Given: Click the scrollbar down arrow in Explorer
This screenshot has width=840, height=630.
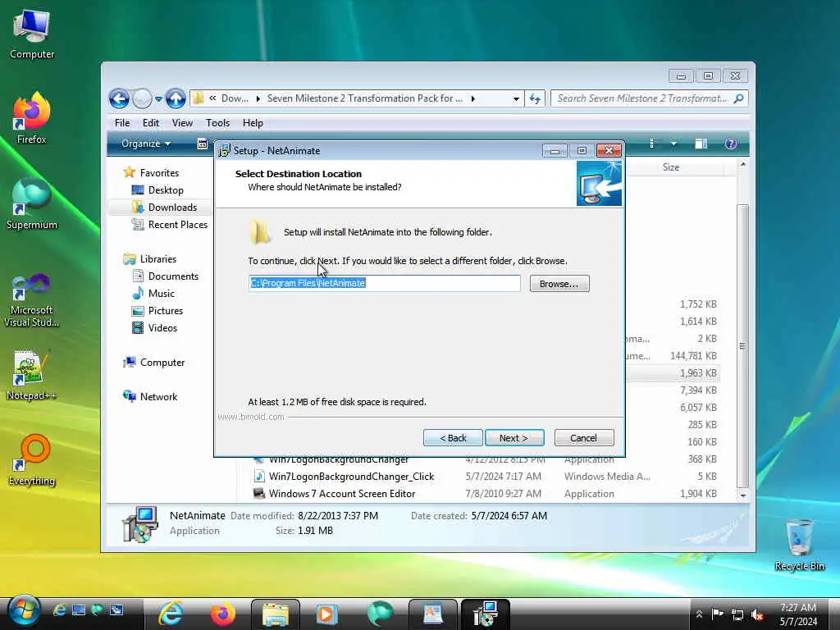Looking at the screenshot, I should pos(742,495).
